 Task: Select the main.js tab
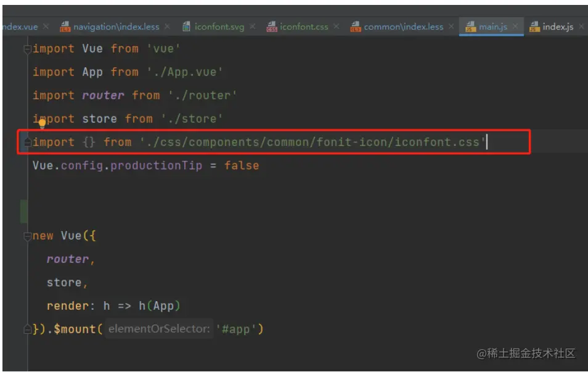(x=492, y=27)
